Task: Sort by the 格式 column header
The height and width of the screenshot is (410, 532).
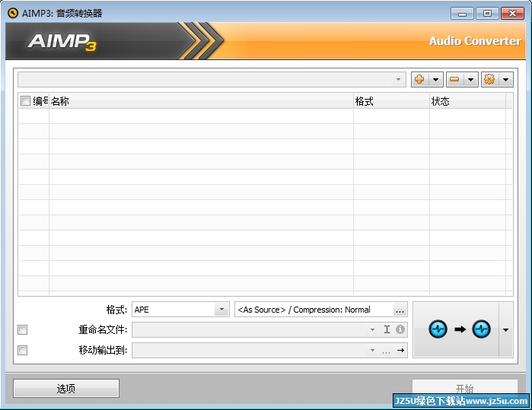Action: coord(391,101)
